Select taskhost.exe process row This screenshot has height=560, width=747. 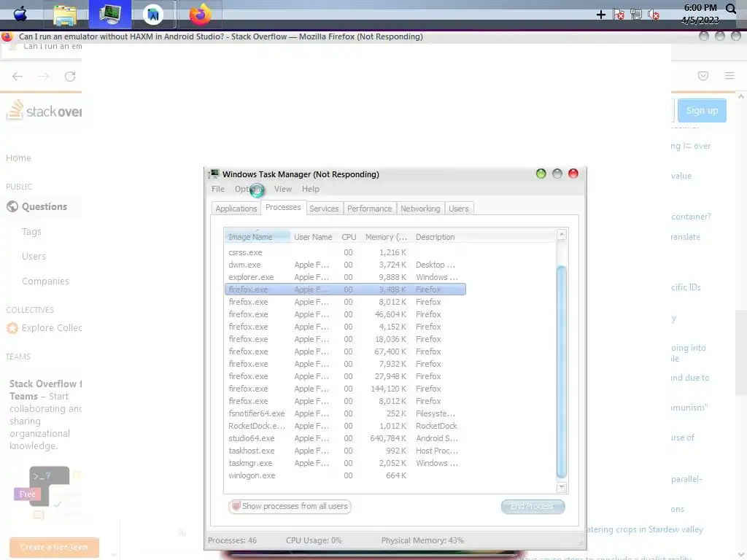click(345, 451)
